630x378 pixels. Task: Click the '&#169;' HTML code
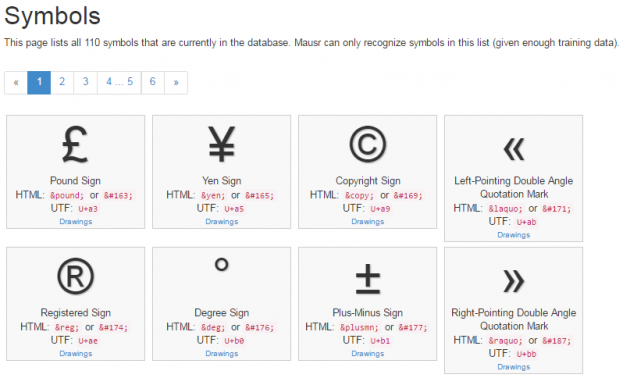[408, 196]
